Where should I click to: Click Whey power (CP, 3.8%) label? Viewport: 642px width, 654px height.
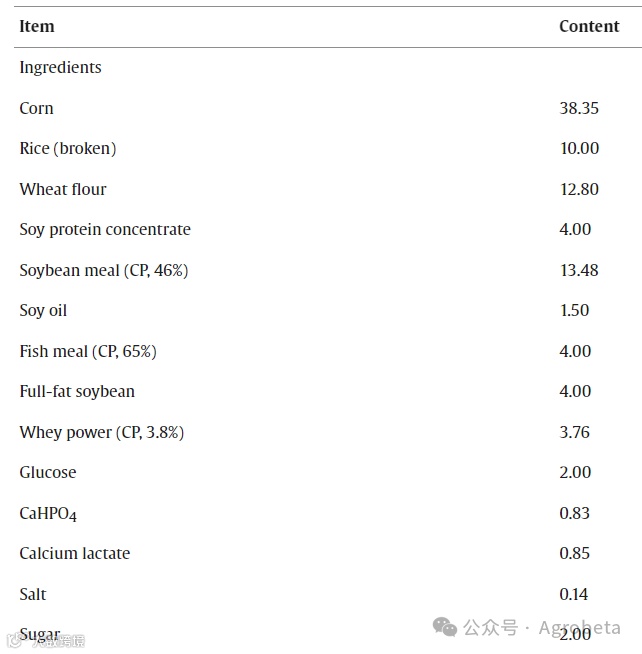(x=102, y=433)
